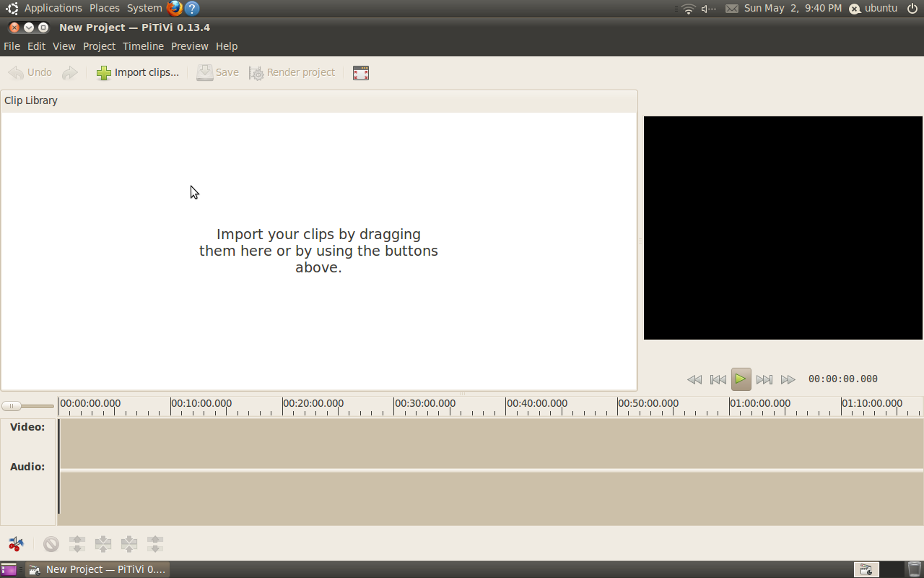
Task: Open the power session menu
Action: [912, 9]
